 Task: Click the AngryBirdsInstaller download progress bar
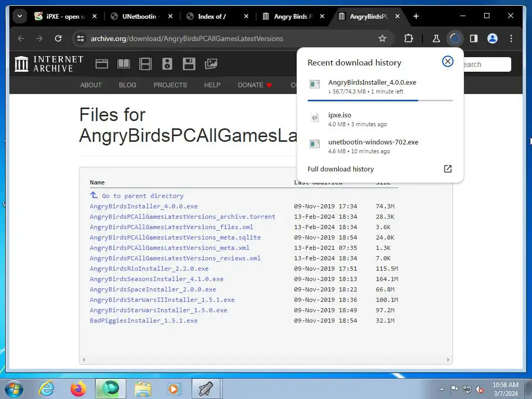(380, 100)
